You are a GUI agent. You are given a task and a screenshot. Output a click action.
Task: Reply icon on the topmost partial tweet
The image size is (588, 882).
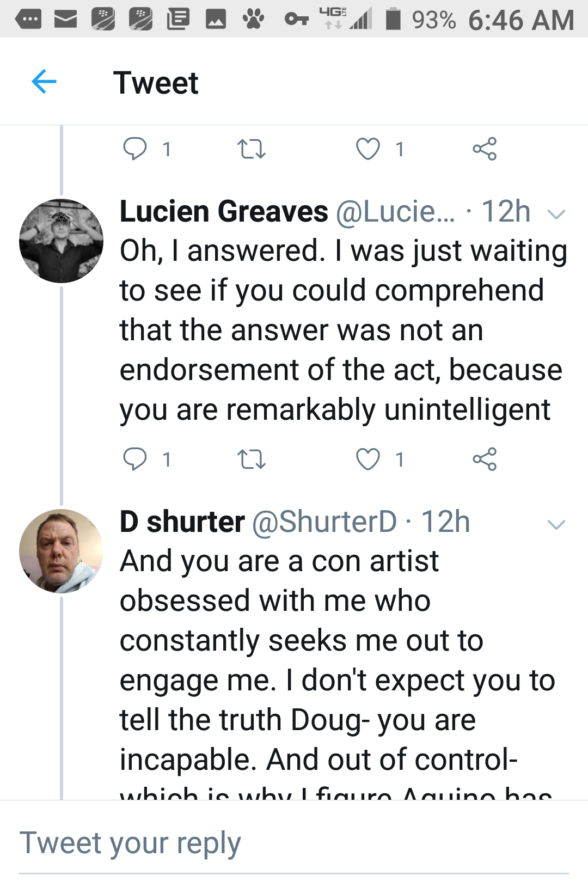[134, 149]
